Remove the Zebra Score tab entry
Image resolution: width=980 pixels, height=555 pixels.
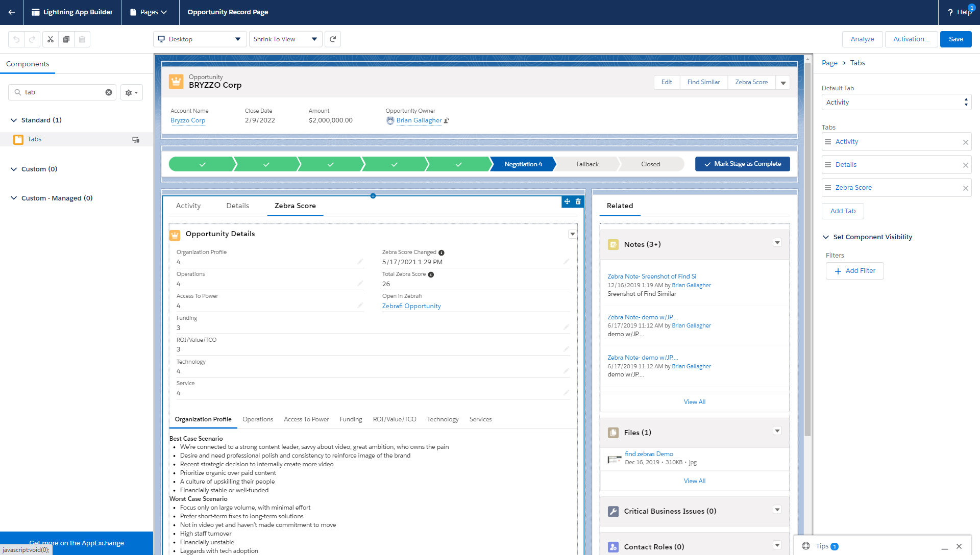point(965,188)
